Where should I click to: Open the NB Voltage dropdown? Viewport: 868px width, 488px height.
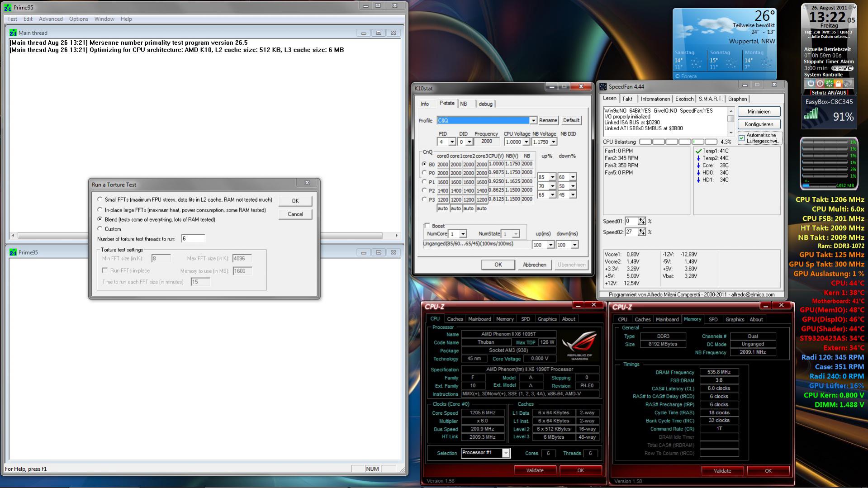553,142
